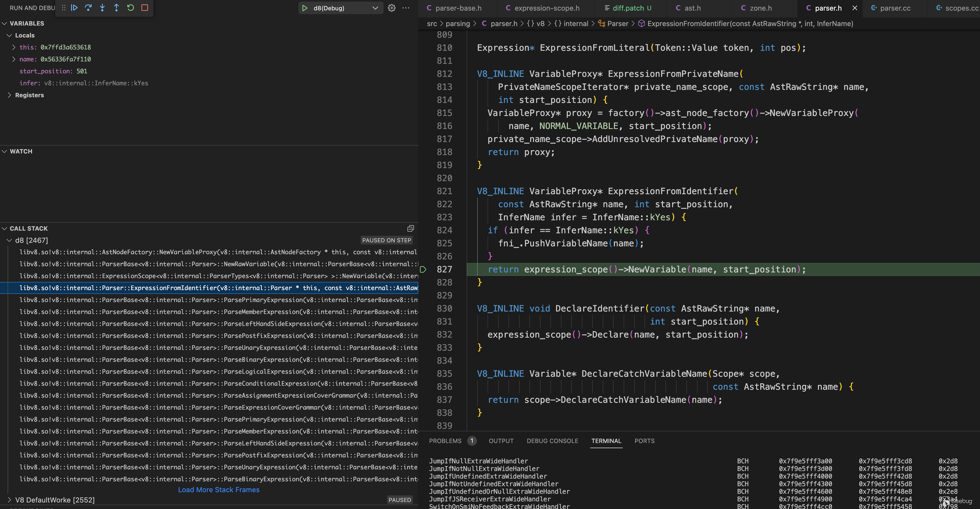This screenshot has height=509, width=980.
Task: Click the debug Continue button
Action: coord(74,8)
